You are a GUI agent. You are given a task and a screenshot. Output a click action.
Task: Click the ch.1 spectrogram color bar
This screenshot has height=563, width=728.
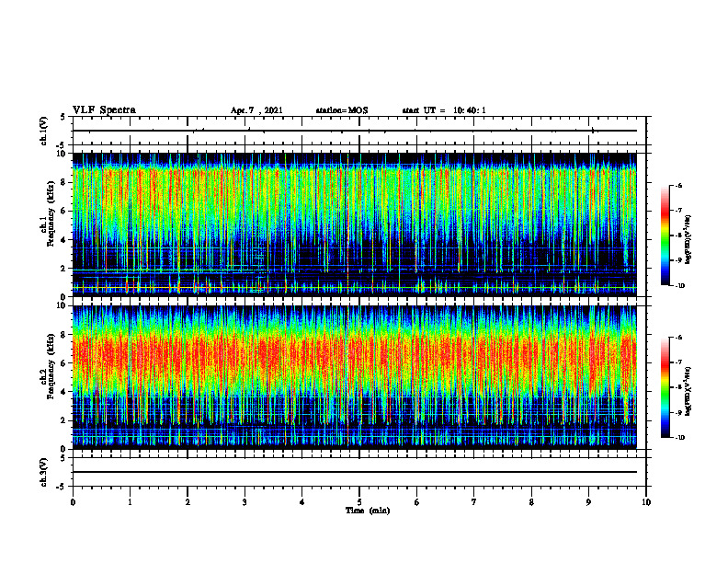click(665, 236)
